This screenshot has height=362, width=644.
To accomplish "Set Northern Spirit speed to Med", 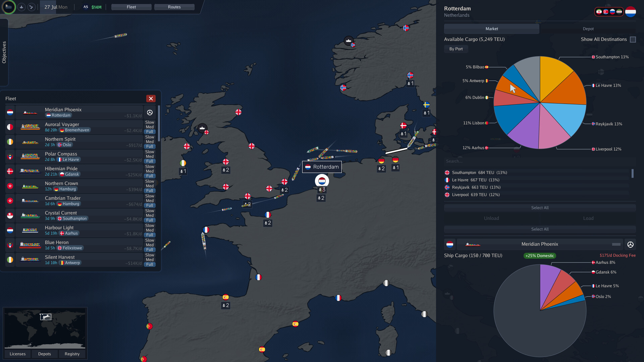I will pos(150,142).
